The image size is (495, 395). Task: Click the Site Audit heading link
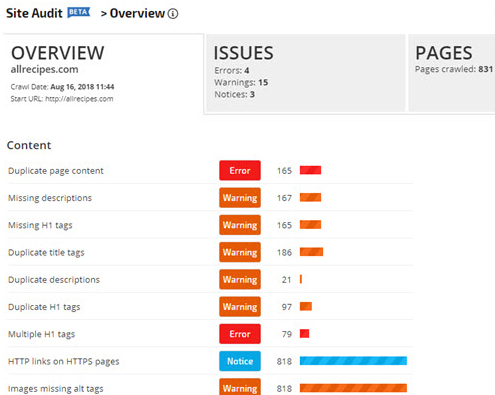[x=34, y=13]
